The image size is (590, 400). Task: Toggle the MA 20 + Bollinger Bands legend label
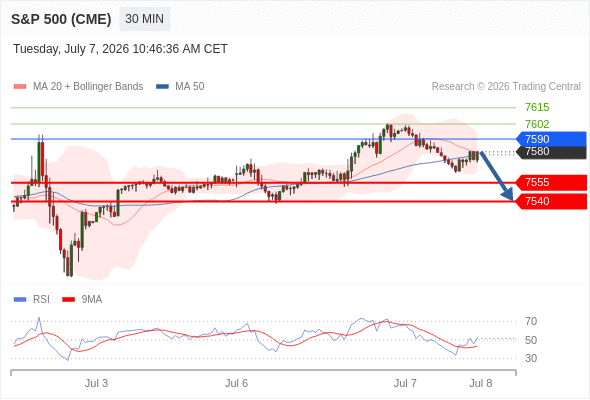[88, 87]
